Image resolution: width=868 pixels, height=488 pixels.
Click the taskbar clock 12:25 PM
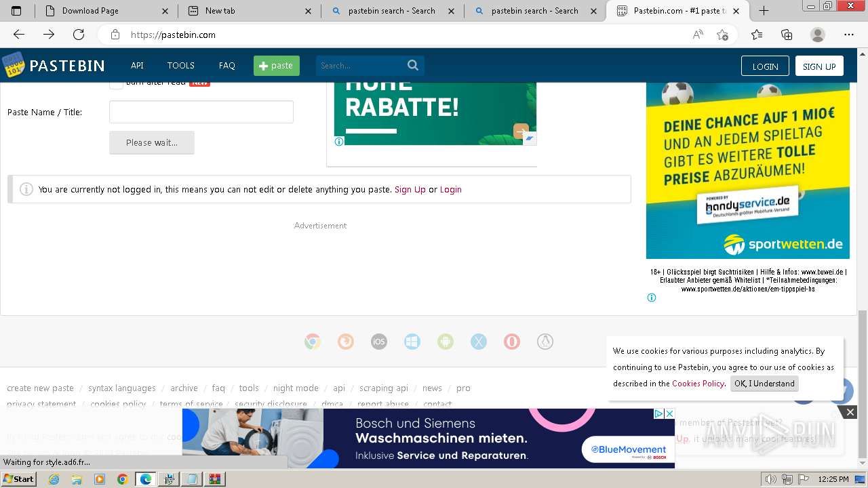point(833,479)
